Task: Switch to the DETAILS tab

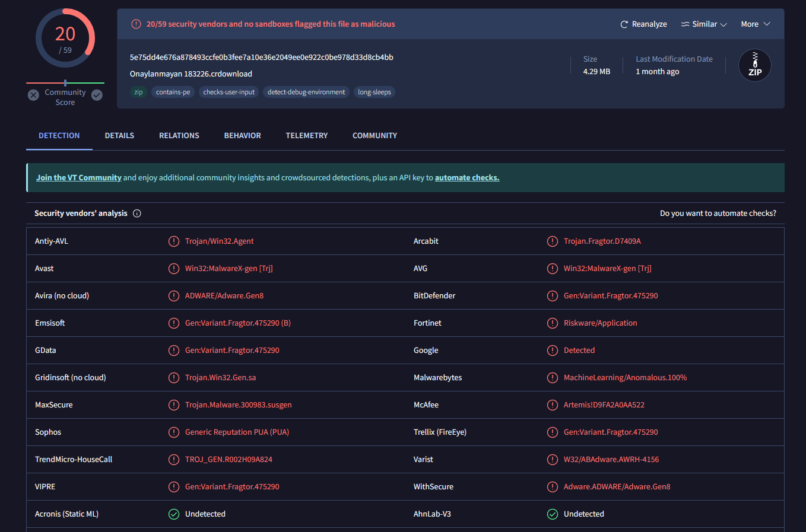Action: [119, 136]
